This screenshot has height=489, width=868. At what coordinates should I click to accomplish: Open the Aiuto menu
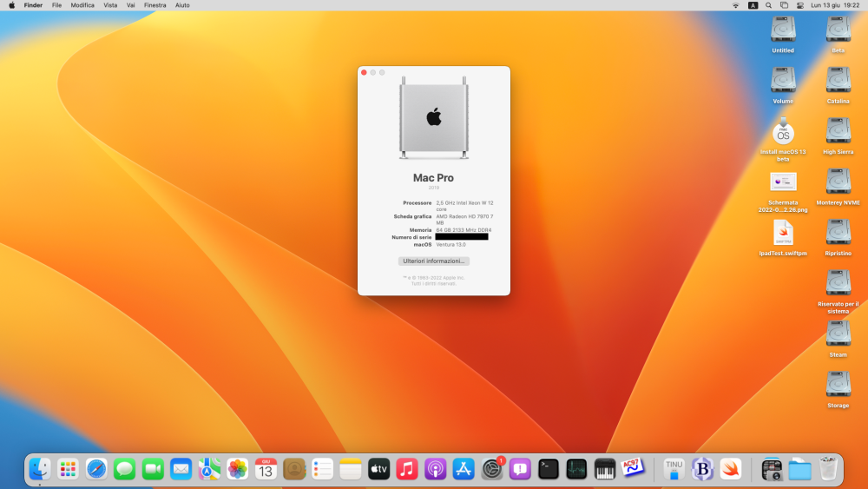pos(182,5)
